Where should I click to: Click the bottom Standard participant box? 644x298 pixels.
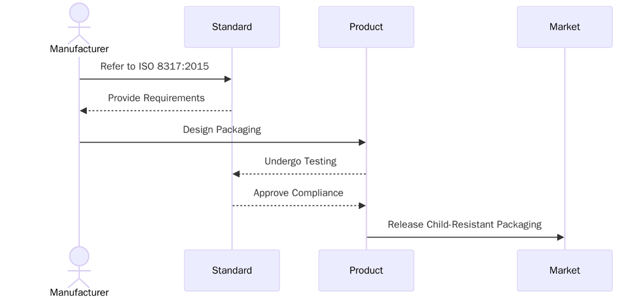point(232,270)
